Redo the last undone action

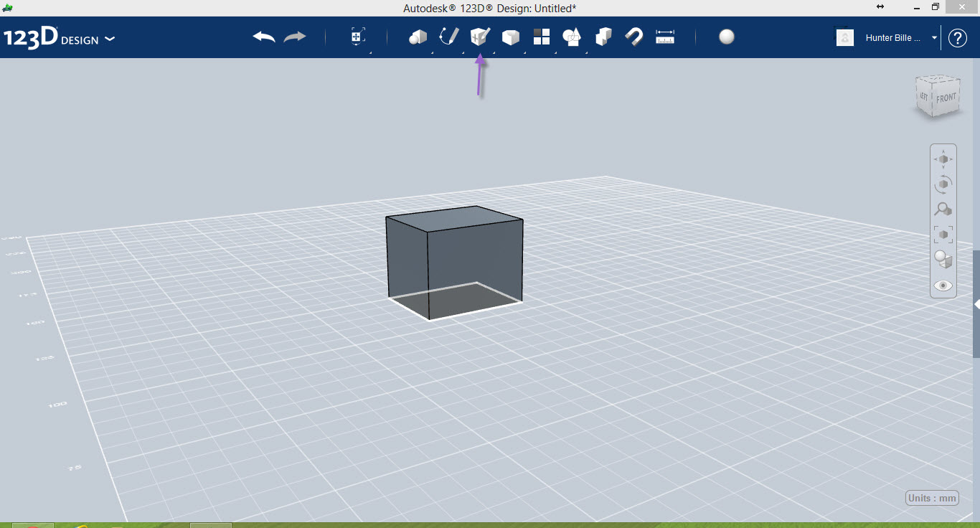(x=295, y=37)
